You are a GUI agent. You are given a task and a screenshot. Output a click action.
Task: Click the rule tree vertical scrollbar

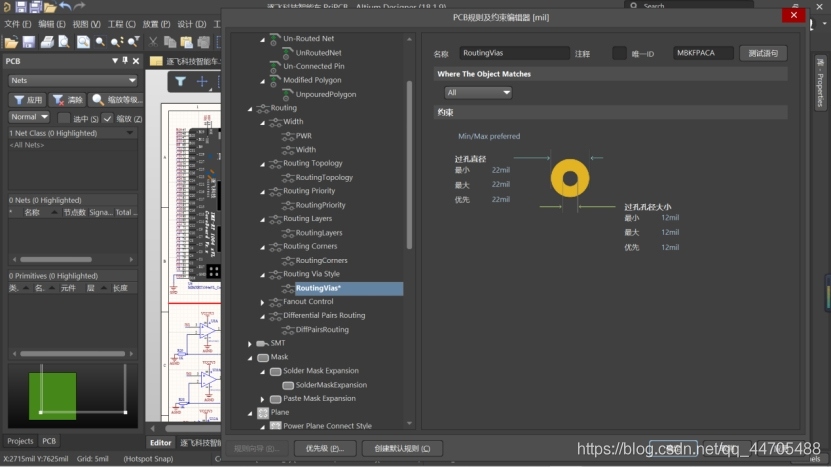[x=409, y=164]
